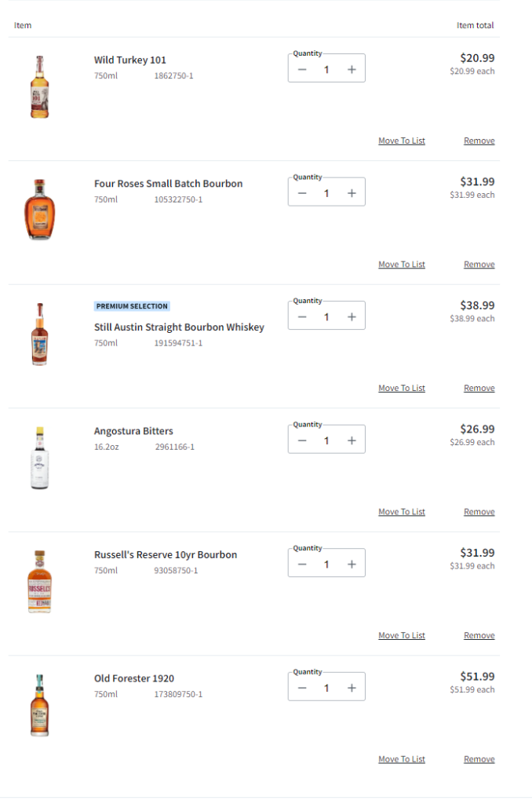Increase Old Forester 1920 quantity

(352, 688)
